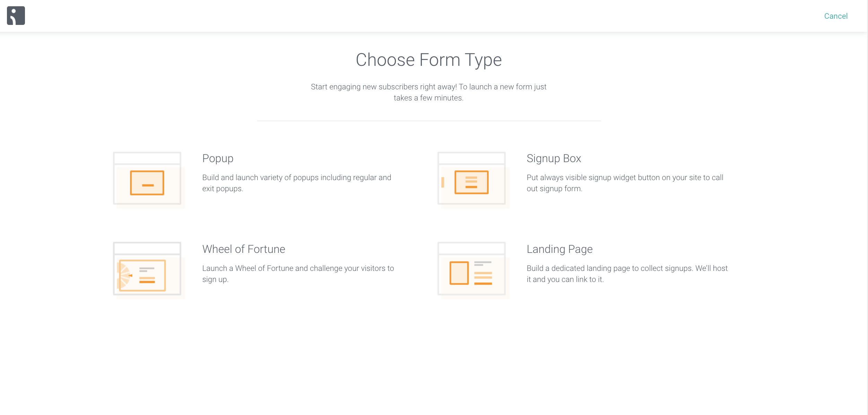Click the Signup Box widget description text
This screenshot has height=415, width=868.
(625, 183)
